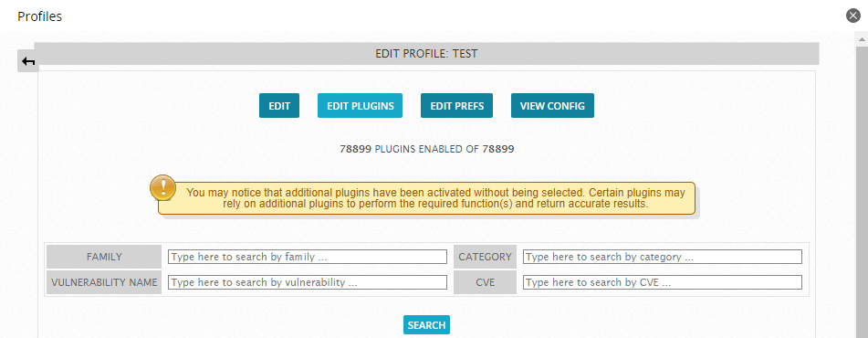Open EDIT PREFS section
Screen dimensions: 868x338
[x=456, y=105]
